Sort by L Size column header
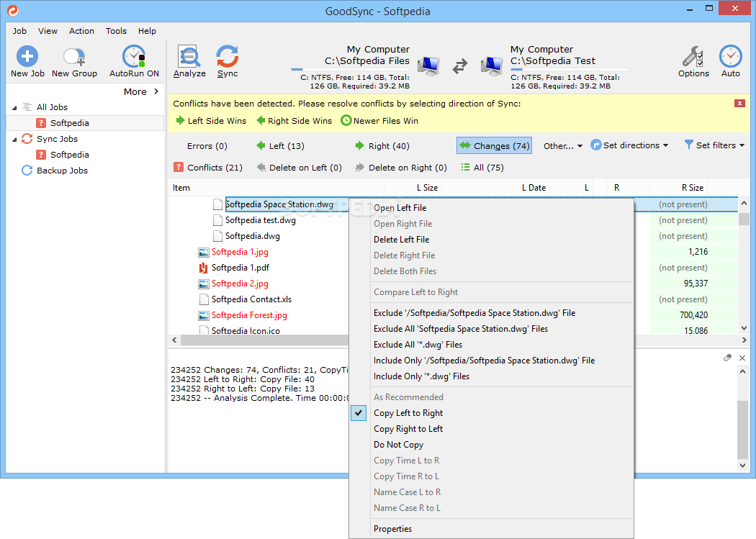 [x=413, y=188]
